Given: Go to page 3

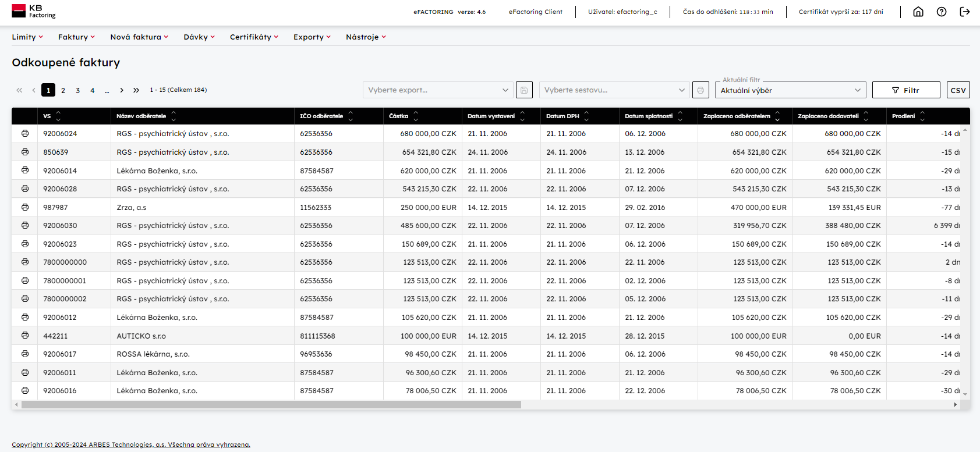Looking at the screenshot, I should 77,90.
